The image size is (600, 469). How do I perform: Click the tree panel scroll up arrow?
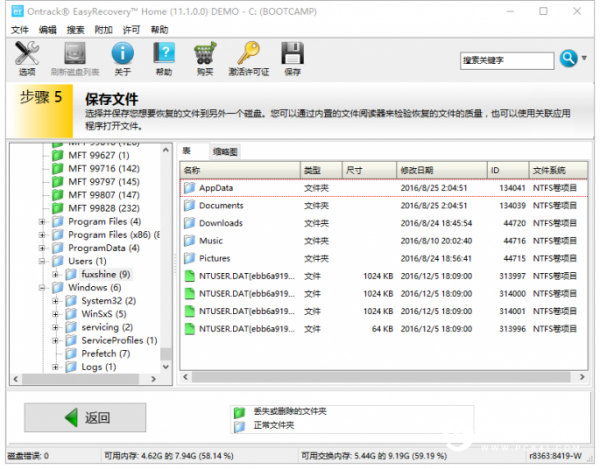166,150
